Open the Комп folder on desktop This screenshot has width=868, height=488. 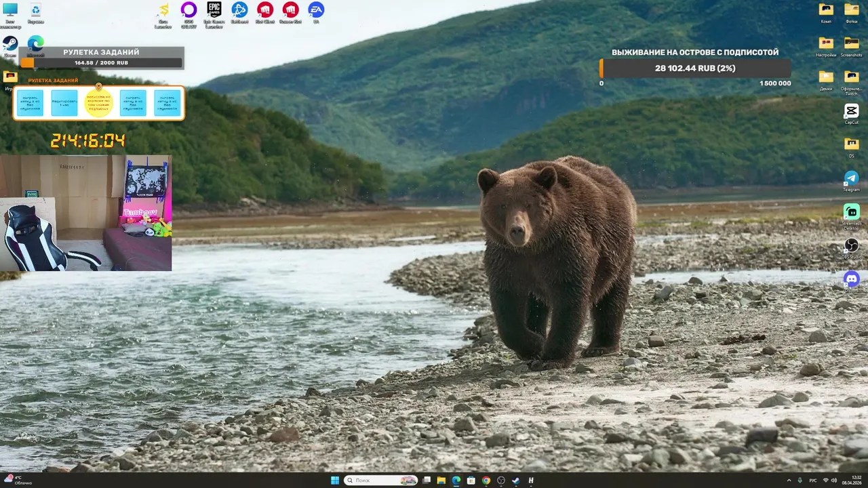pos(826,13)
